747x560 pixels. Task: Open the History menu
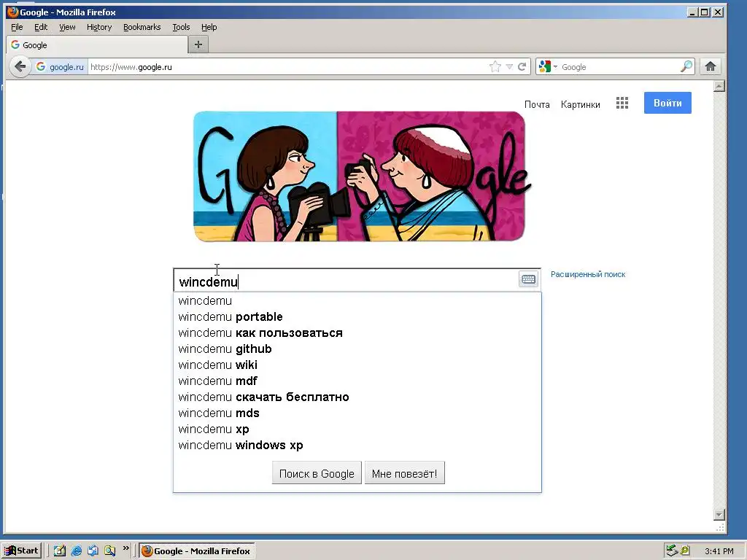[99, 27]
